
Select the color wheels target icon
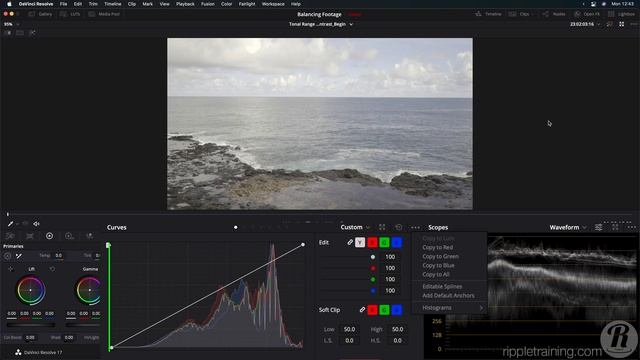point(49,236)
